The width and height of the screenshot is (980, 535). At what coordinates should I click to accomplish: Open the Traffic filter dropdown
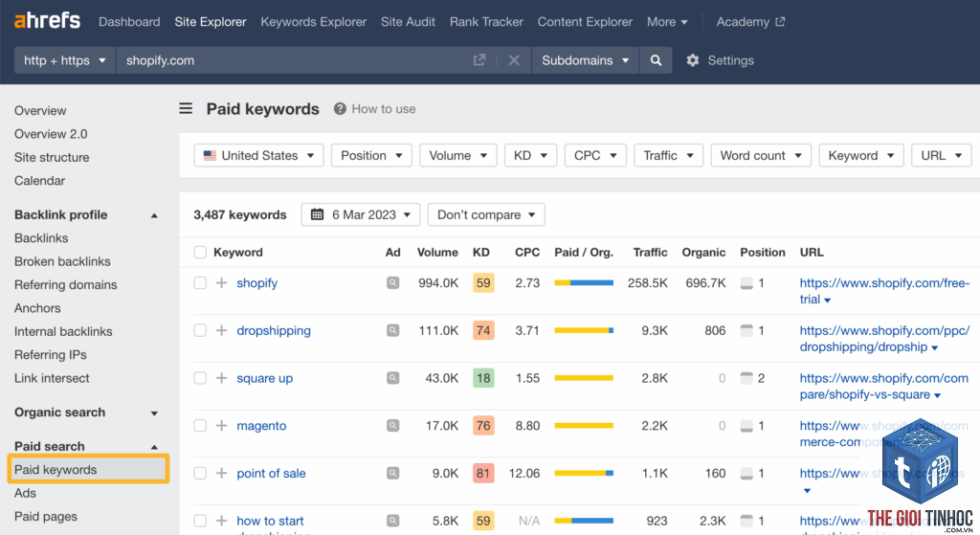(669, 156)
